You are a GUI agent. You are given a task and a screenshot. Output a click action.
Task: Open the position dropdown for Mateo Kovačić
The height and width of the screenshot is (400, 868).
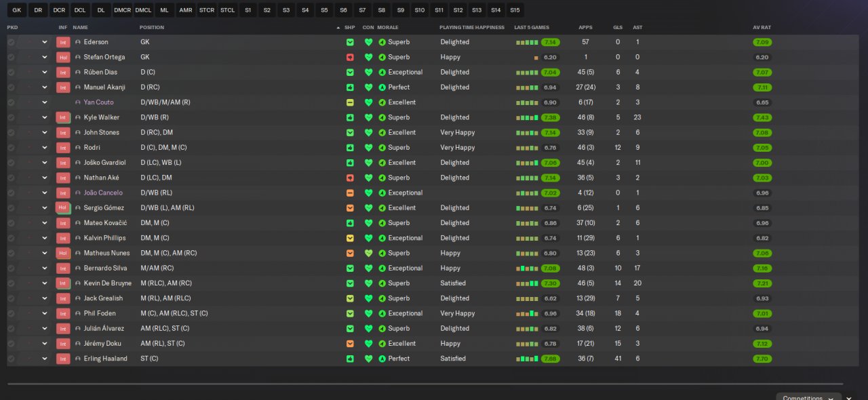coord(45,223)
